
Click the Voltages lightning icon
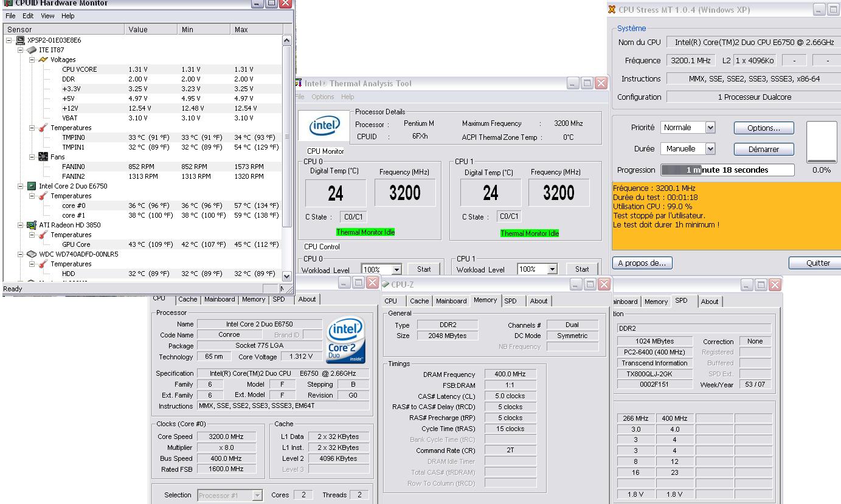coord(43,60)
